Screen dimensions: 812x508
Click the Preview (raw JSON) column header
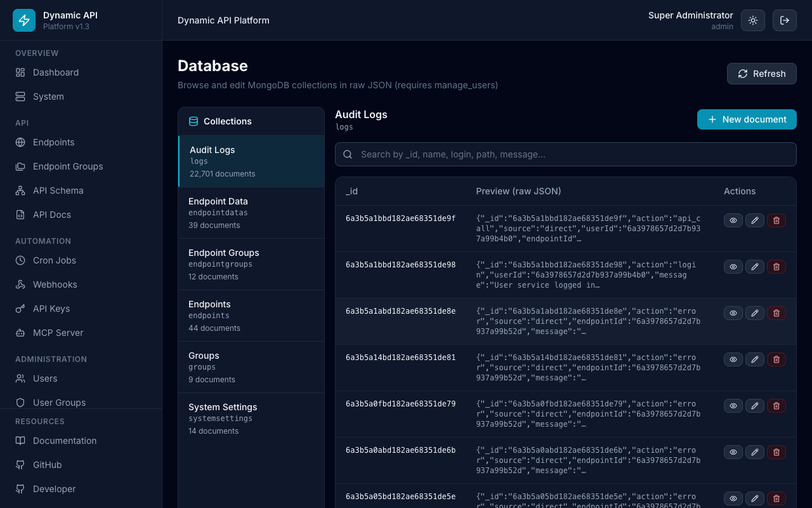coord(518,191)
